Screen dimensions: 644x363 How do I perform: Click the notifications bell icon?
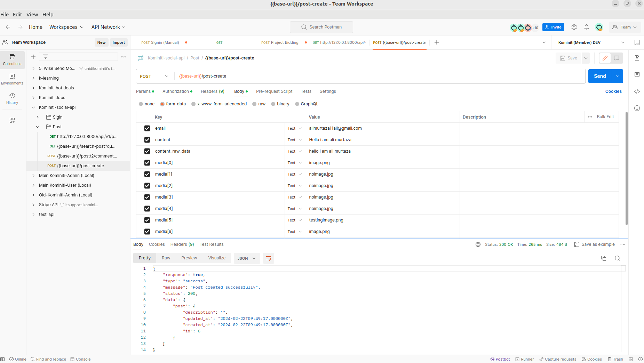[x=587, y=27]
